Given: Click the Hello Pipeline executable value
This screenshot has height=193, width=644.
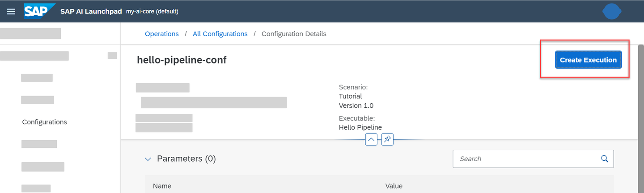Looking at the screenshot, I should (x=360, y=127).
